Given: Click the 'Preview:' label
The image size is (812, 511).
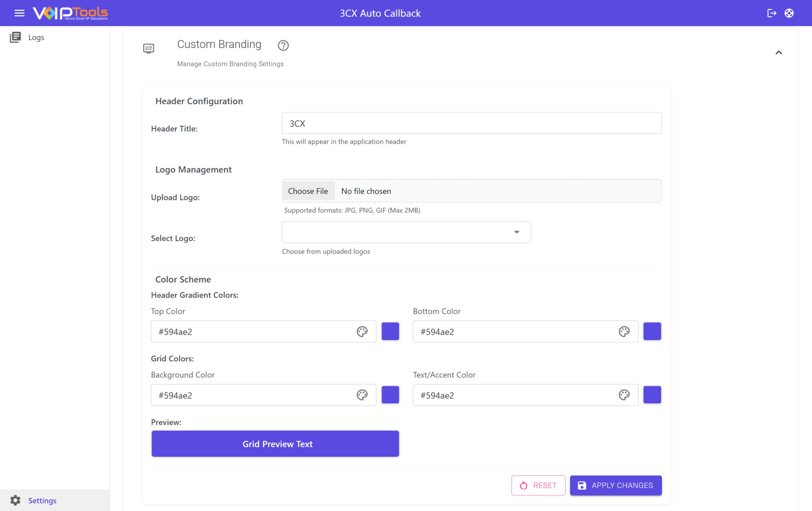Looking at the screenshot, I should [166, 422].
